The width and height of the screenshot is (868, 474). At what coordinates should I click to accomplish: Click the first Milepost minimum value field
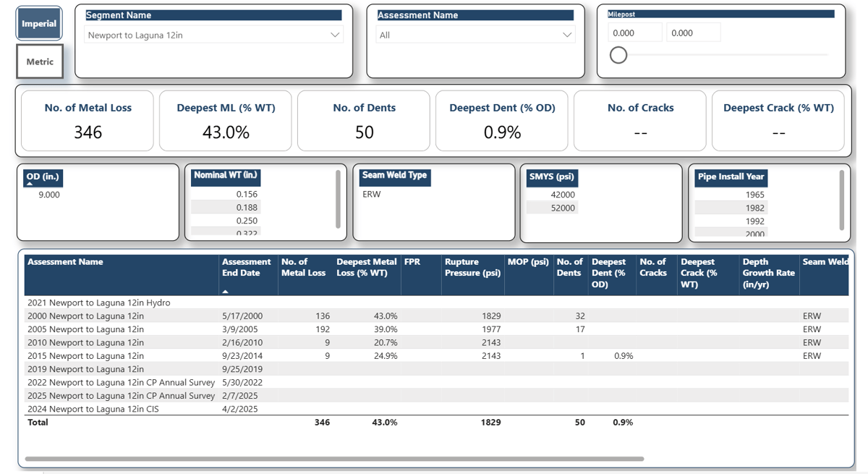tap(634, 33)
